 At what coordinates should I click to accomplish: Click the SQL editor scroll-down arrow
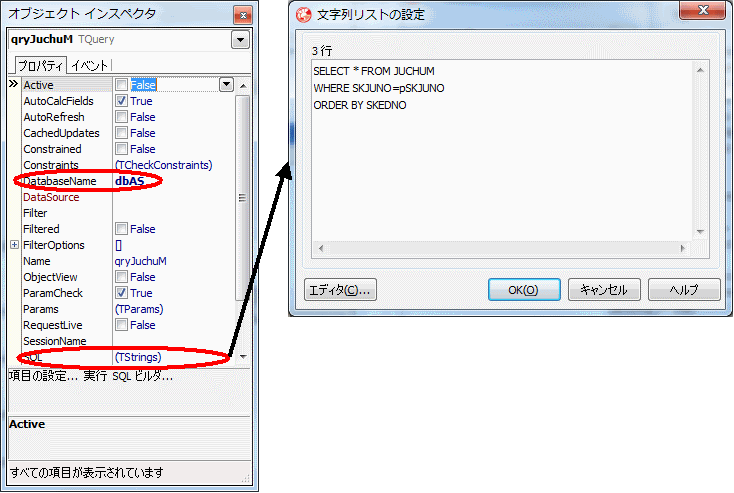tap(700, 231)
